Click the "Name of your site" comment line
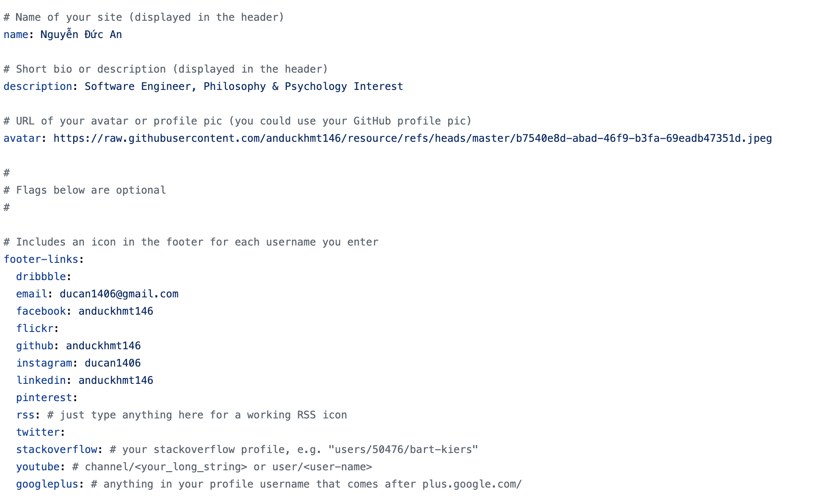The image size is (815, 504). coord(144,17)
